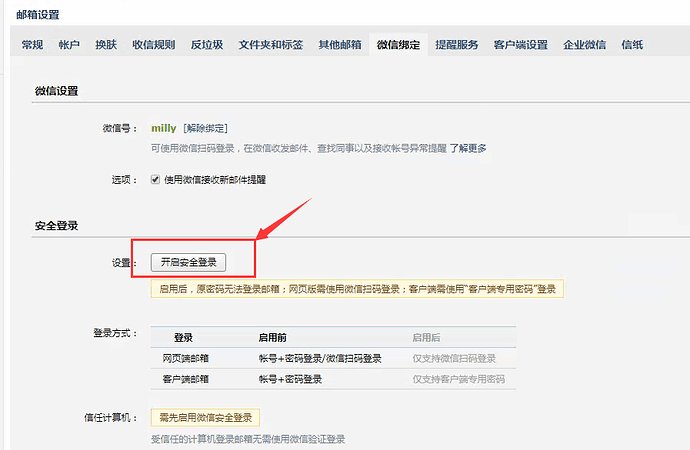This screenshot has height=450, width=690.
Task: Click the milly WeChat ID text
Action: pos(163,129)
